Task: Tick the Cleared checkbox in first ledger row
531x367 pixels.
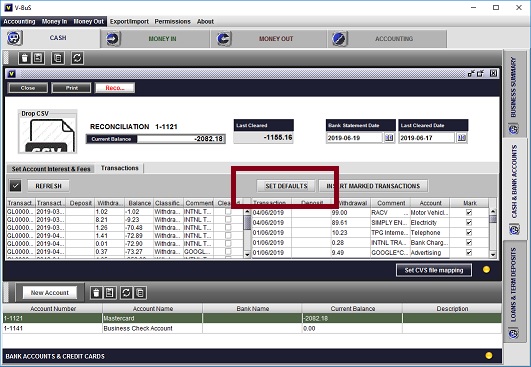Action: click(228, 212)
